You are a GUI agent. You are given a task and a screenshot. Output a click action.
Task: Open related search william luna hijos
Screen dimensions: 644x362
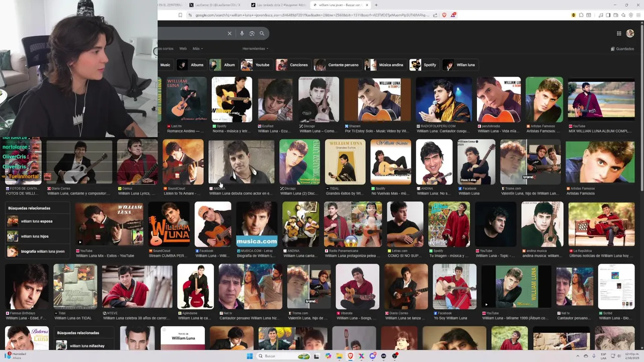pyautogui.click(x=38, y=236)
